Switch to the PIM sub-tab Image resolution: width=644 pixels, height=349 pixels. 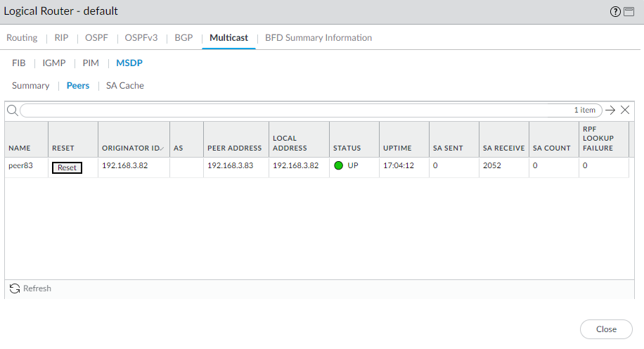tap(91, 63)
